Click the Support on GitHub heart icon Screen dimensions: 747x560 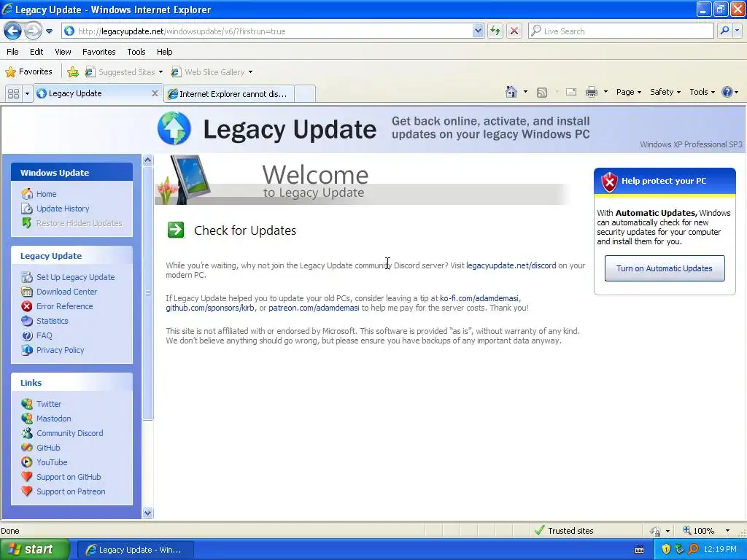[x=27, y=477]
